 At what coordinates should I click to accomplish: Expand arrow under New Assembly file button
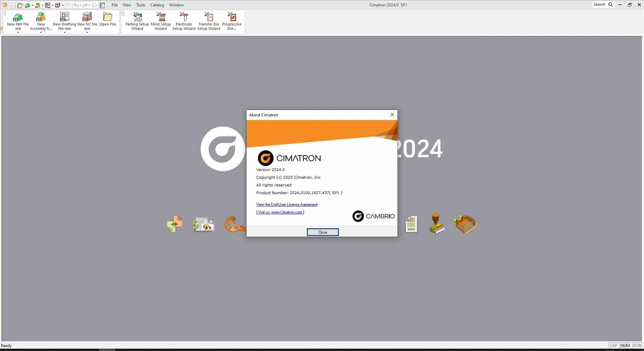(x=41, y=33)
